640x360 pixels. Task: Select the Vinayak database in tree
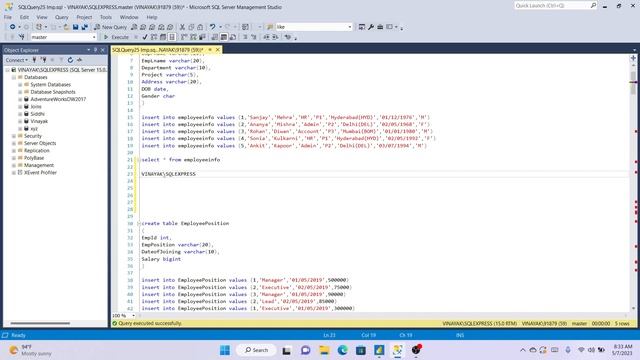tap(39, 121)
